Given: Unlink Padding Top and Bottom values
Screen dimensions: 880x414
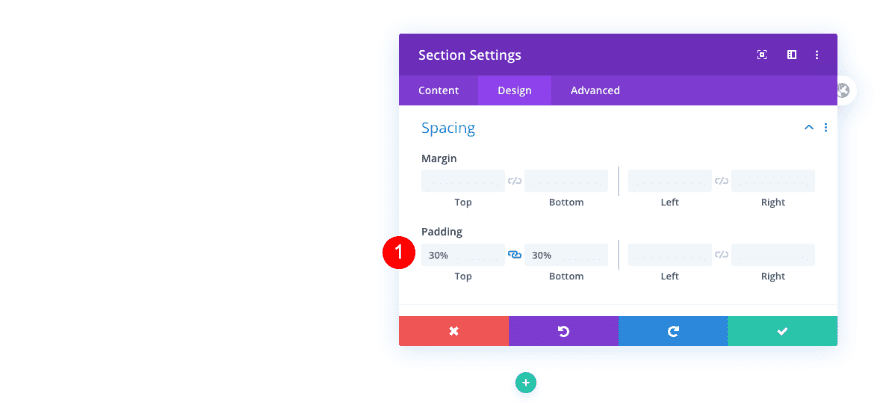Looking at the screenshot, I should coord(515,255).
